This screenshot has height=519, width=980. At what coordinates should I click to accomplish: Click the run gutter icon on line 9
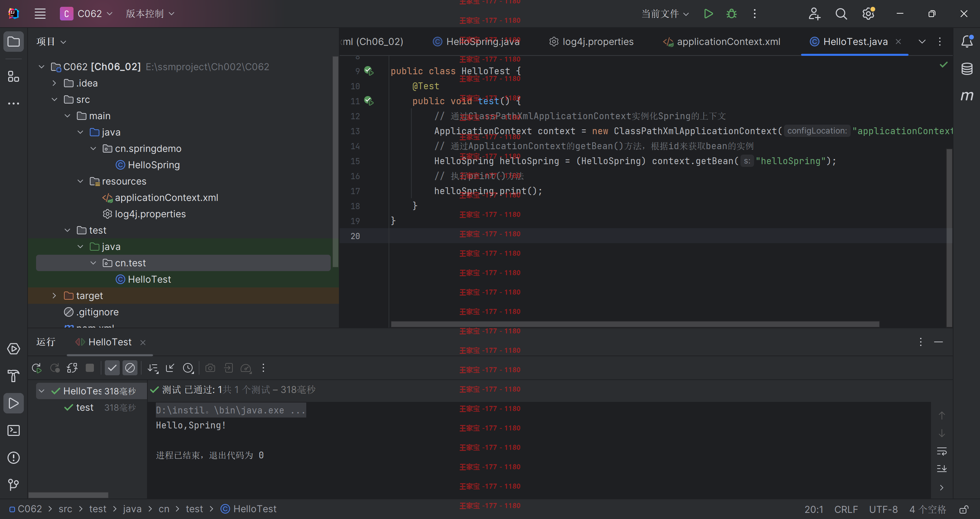coord(369,71)
